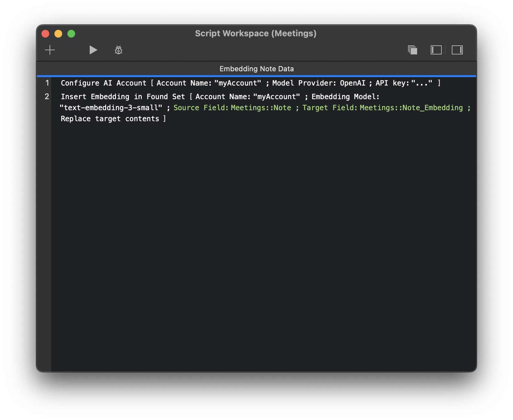
Task: Click the Source Field: Meetings::Note parameter
Action: pyautogui.click(x=232, y=108)
